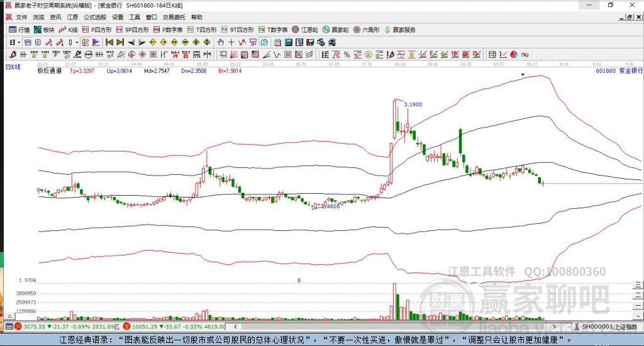Click the 日K线 chart label
The width and height of the screenshot is (644, 346).
[x=13, y=67]
